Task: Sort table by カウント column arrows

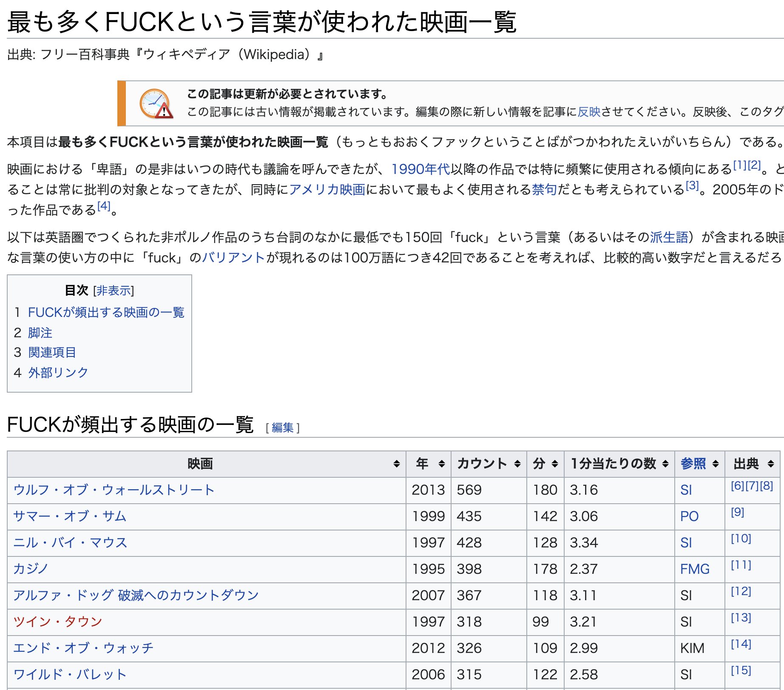Action: point(517,464)
